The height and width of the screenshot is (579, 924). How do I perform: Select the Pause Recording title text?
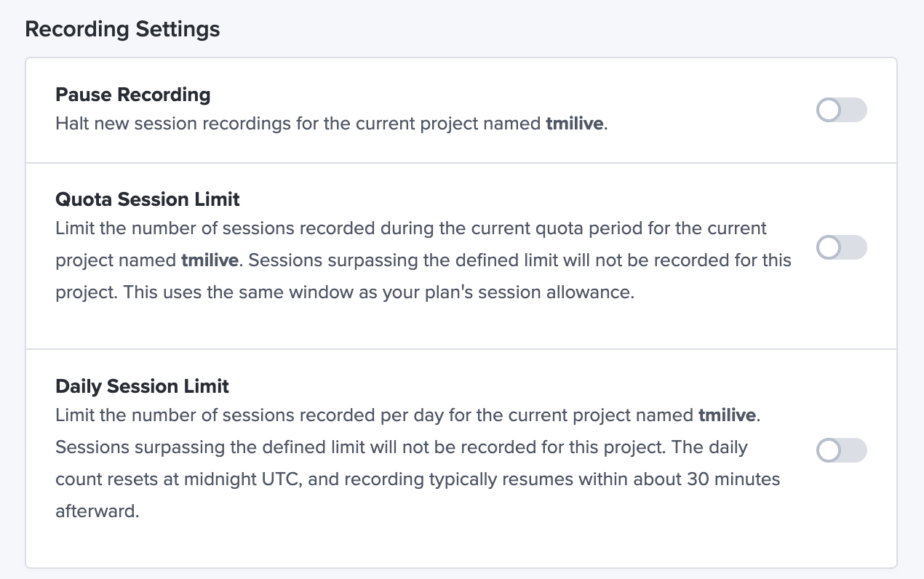133,95
